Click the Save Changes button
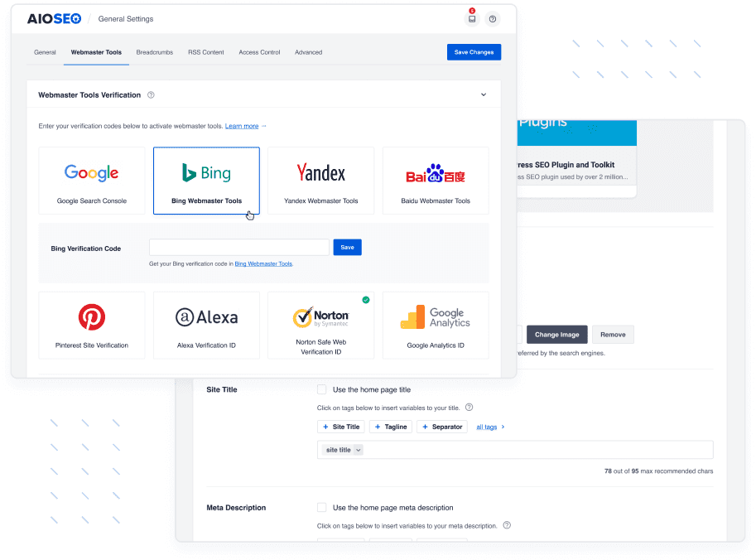 (x=474, y=52)
